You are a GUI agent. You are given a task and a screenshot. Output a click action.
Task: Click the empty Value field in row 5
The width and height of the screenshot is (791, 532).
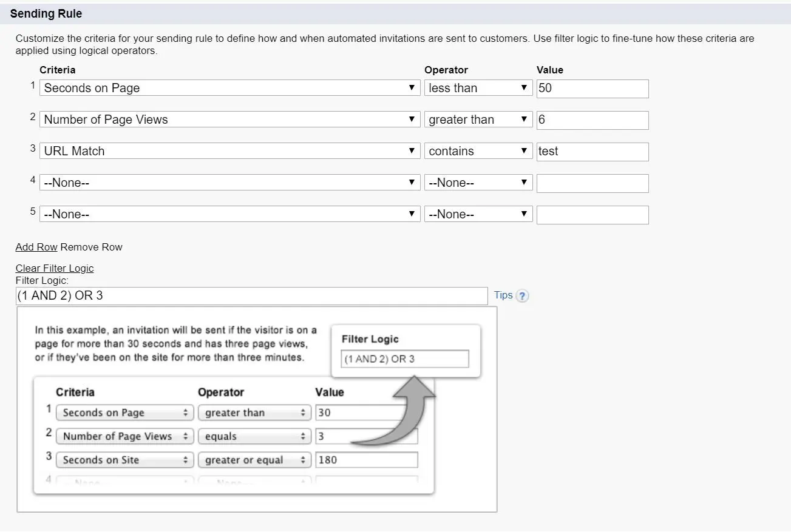(592, 215)
